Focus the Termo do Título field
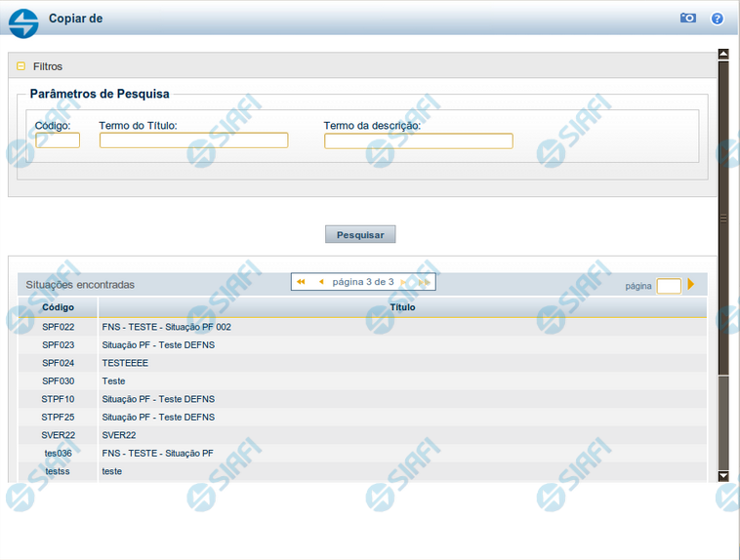 (193, 140)
